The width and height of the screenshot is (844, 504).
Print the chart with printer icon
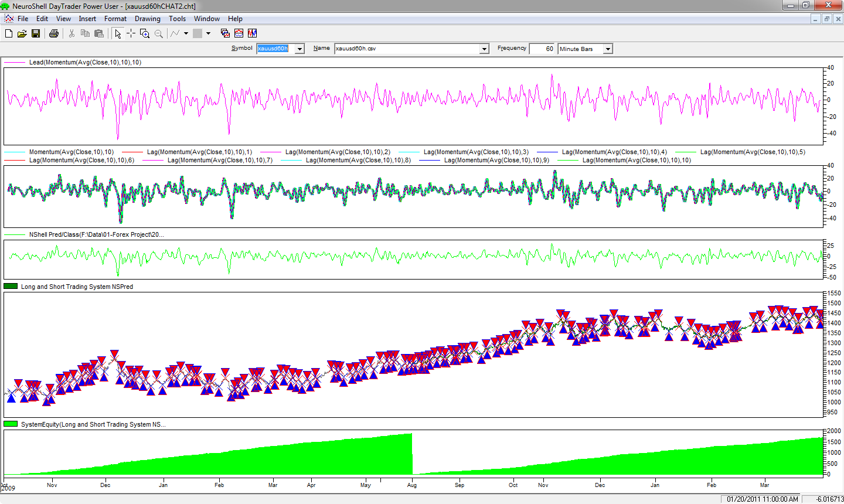point(54,33)
